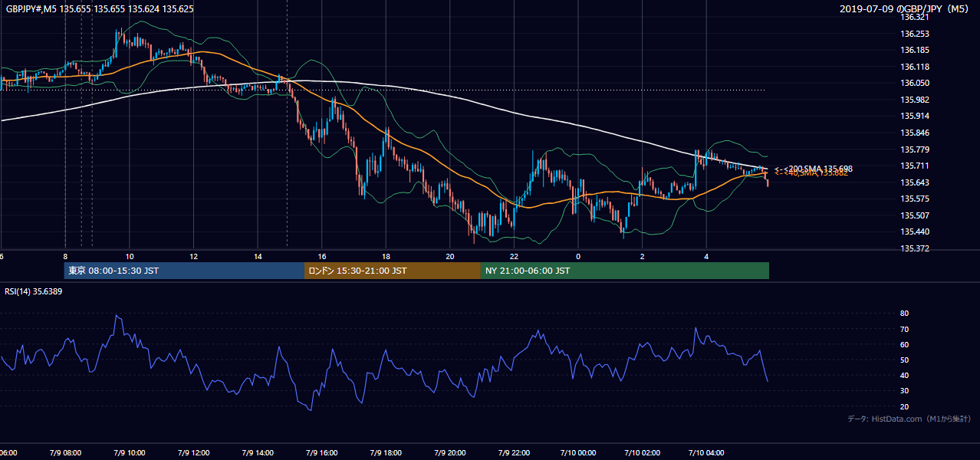Click price axis label 136.253

tap(914, 34)
